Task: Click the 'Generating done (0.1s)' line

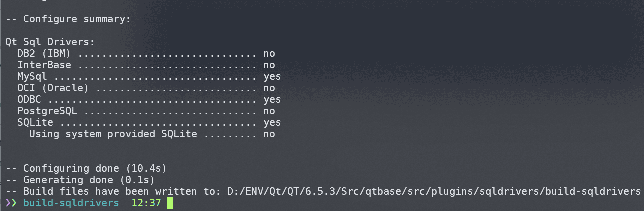Action: point(80,180)
